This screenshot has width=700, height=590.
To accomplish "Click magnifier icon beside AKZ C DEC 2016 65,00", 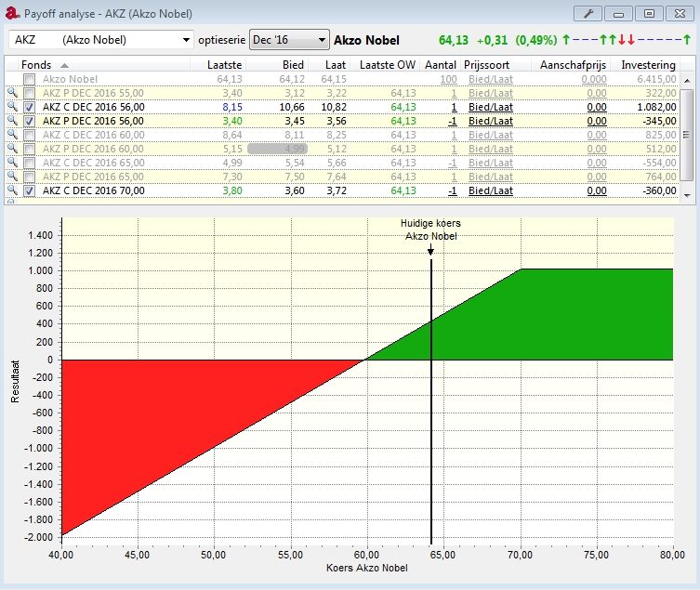I will point(12,164).
